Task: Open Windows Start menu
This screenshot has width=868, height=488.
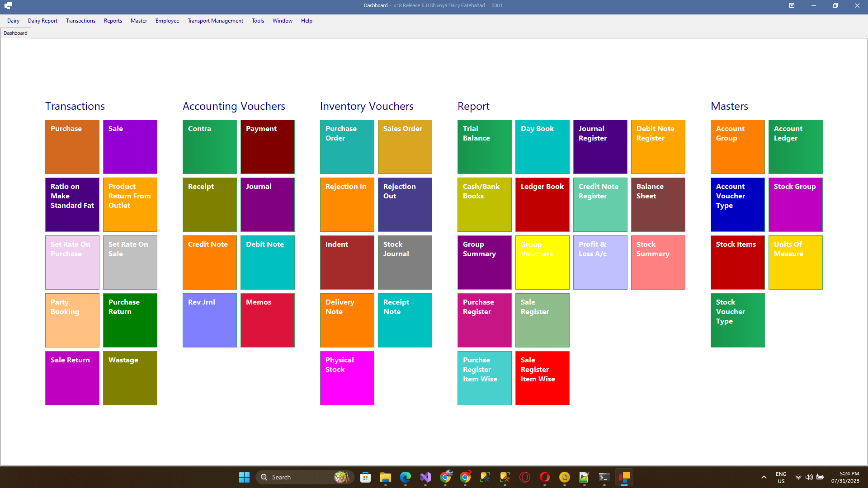Action: 244,477
